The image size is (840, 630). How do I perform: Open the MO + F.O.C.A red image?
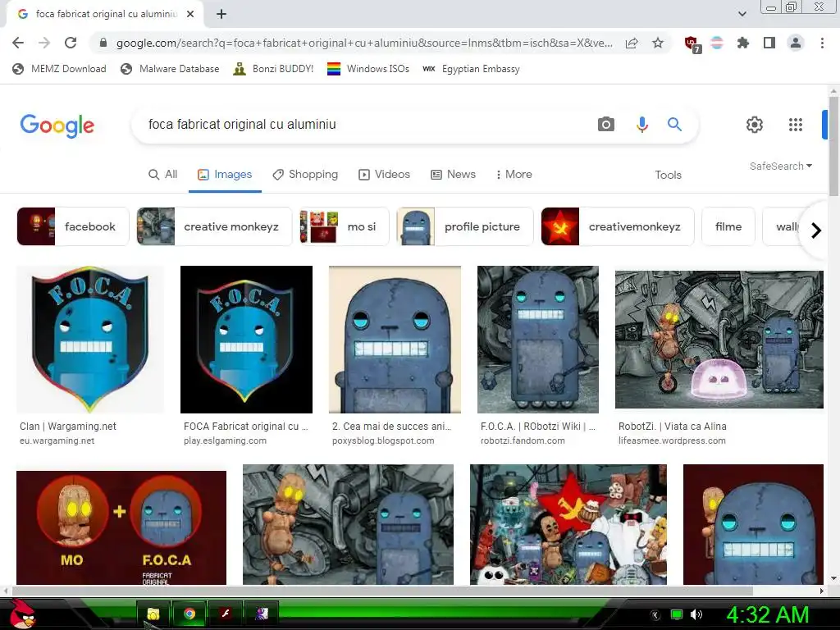[x=121, y=527]
